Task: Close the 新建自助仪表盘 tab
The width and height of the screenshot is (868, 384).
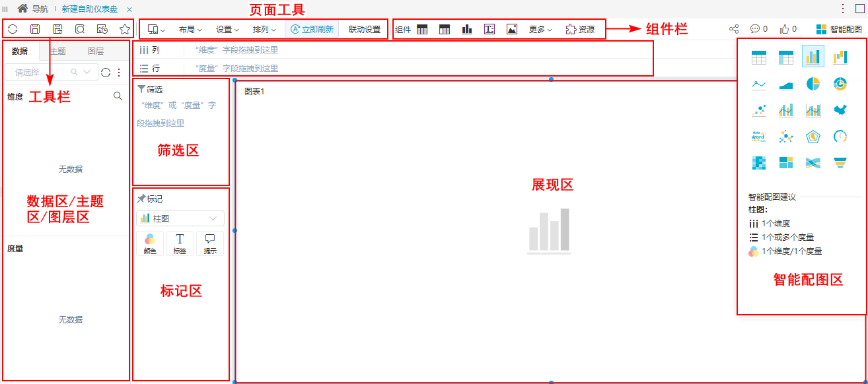Action: click(x=129, y=9)
